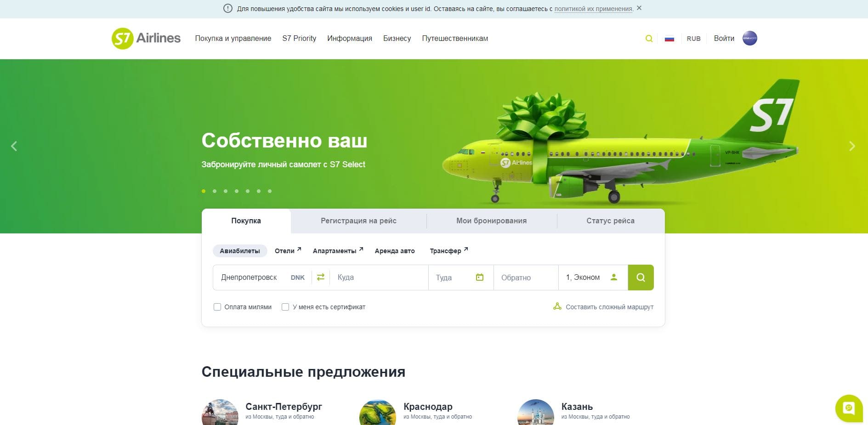Open calendar icon in Туда field
The height and width of the screenshot is (425, 868).
480,277
